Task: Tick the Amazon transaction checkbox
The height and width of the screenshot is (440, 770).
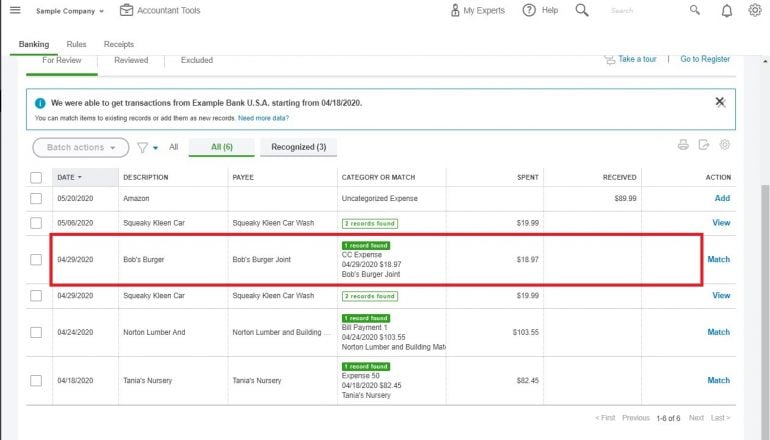Action: (x=36, y=199)
